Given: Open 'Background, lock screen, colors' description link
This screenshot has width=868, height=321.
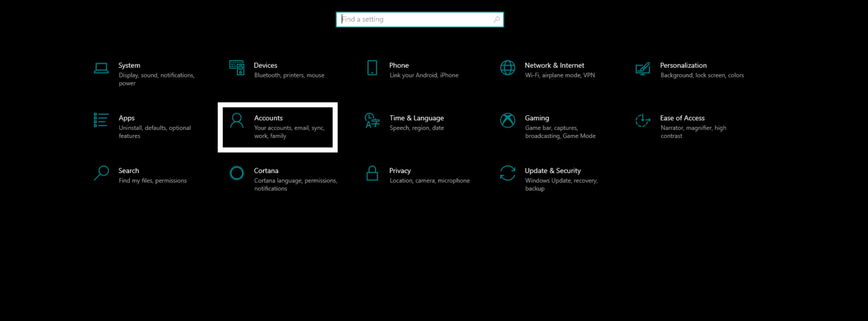Looking at the screenshot, I should point(702,75).
